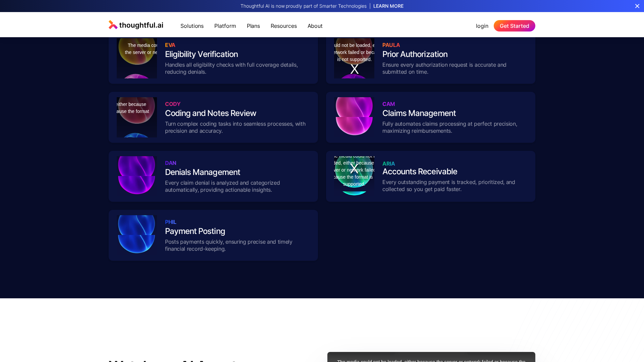644x362 pixels.
Task: Select the Payment Posting card title
Action: [195, 231]
